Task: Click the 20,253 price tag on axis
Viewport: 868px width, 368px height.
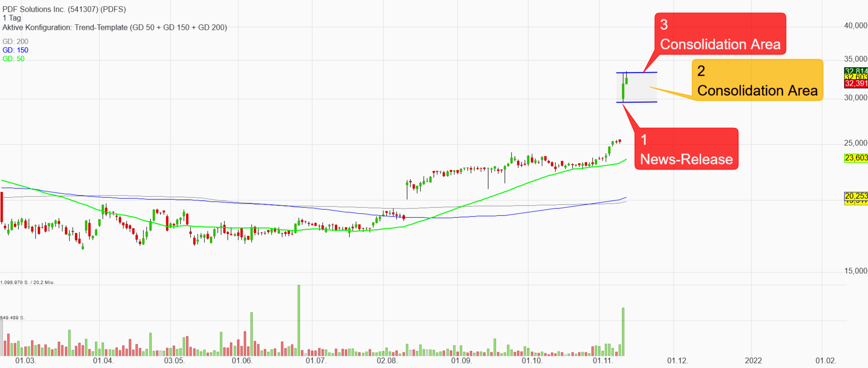Action: [856, 196]
